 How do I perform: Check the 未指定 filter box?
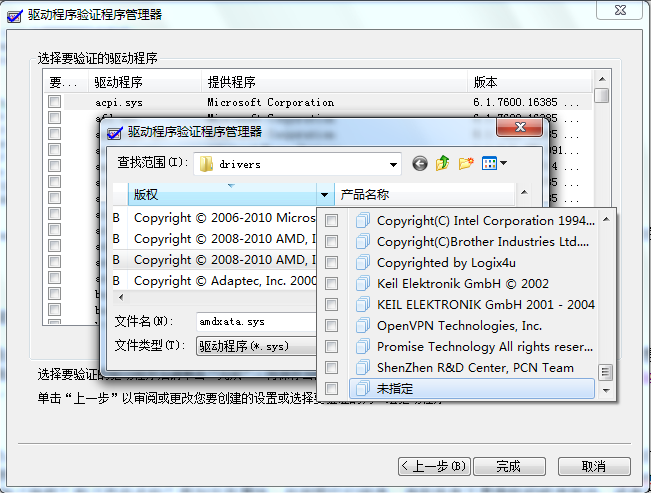click(x=331, y=389)
